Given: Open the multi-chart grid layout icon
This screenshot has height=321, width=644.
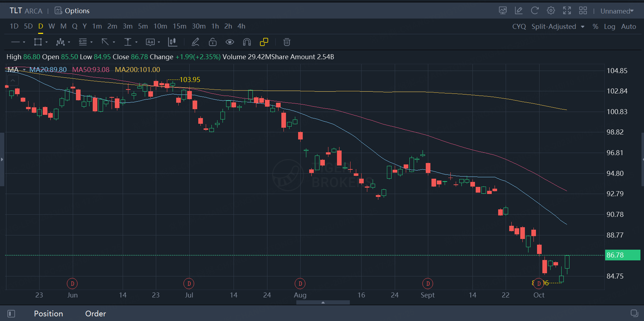Looking at the screenshot, I should coord(583,11).
